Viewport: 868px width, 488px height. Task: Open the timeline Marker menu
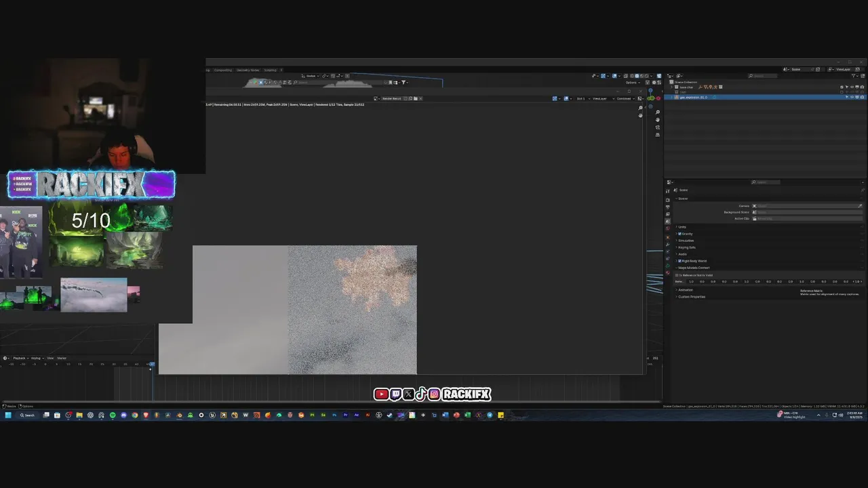click(62, 358)
